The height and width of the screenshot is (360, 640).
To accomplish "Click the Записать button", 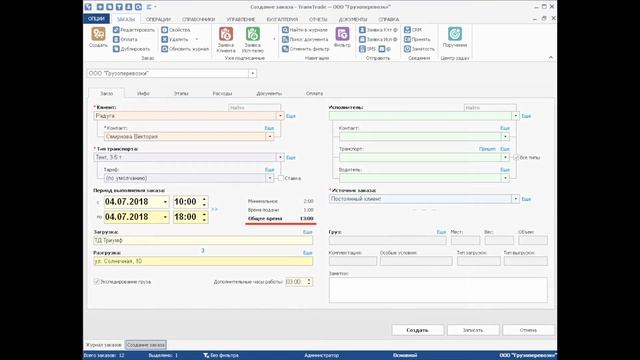I will click(473, 330).
